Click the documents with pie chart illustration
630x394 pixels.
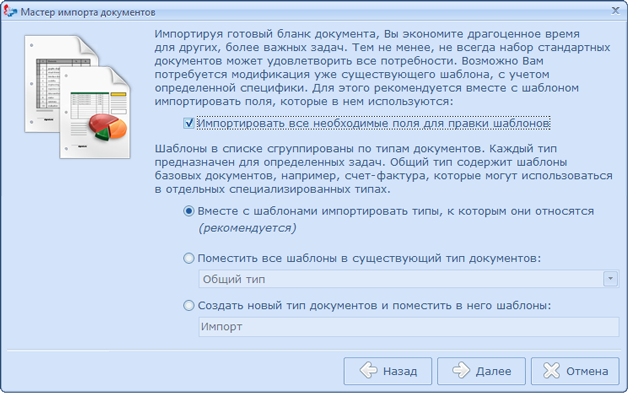[x=78, y=97]
